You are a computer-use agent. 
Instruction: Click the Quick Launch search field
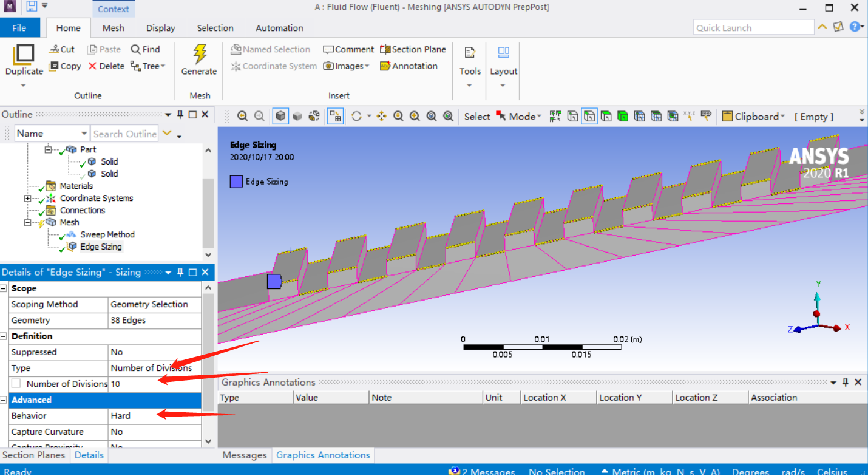753,27
